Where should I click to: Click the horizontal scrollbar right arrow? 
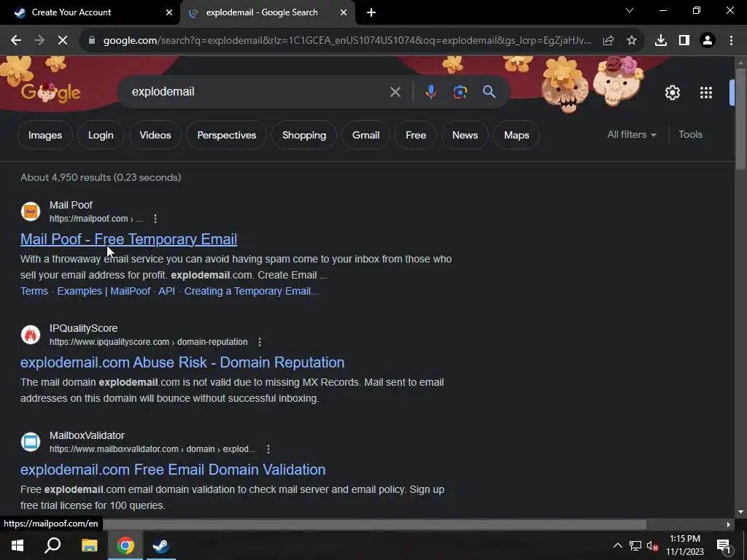tap(729, 525)
